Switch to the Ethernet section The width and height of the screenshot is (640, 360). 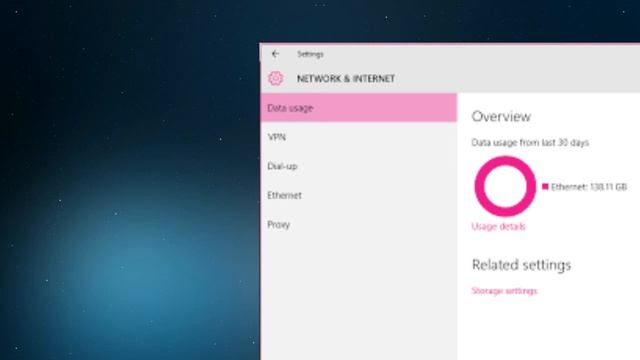tap(358, 196)
